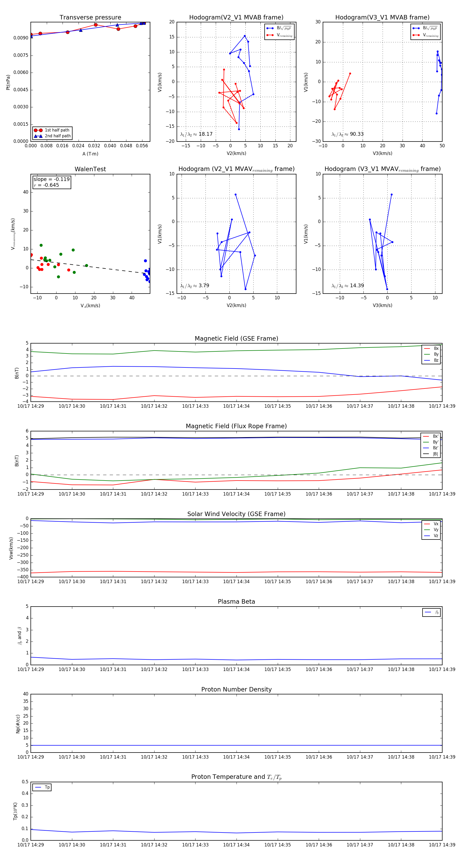Click the "Solar Wind Velocity (GSE Frame)" title
The height and width of the screenshot is (868, 473).
coord(236,514)
